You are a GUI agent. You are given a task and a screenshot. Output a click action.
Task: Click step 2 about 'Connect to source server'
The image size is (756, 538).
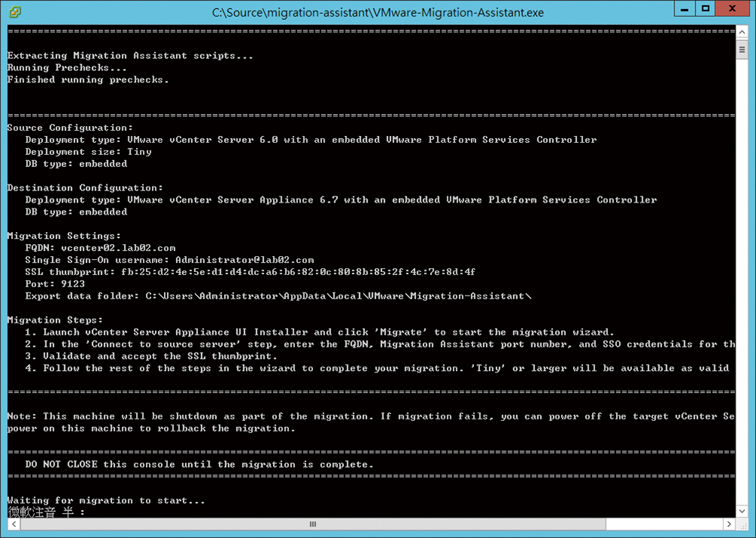pos(380,345)
